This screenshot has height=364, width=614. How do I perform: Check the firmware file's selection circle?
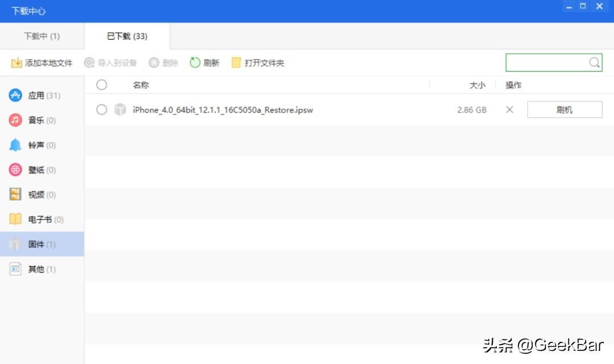click(x=102, y=110)
